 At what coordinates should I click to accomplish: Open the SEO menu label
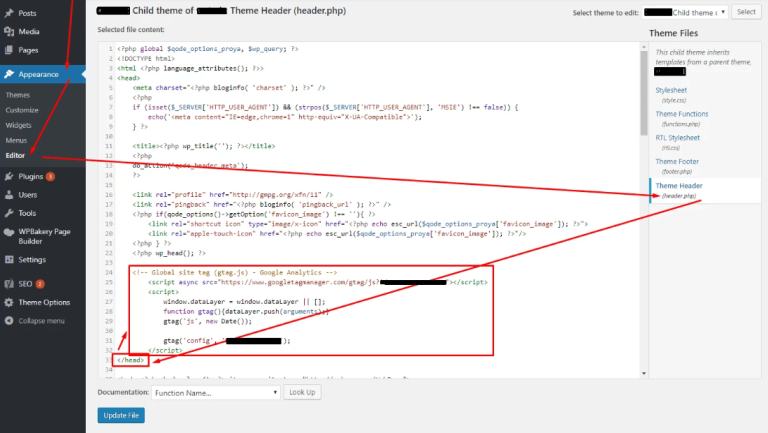point(25,284)
